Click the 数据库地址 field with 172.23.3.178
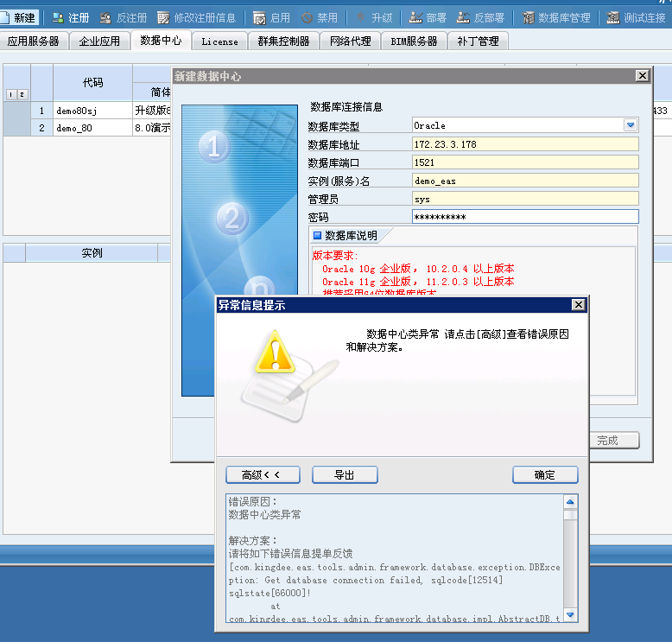This screenshot has width=672, height=642. point(525,144)
